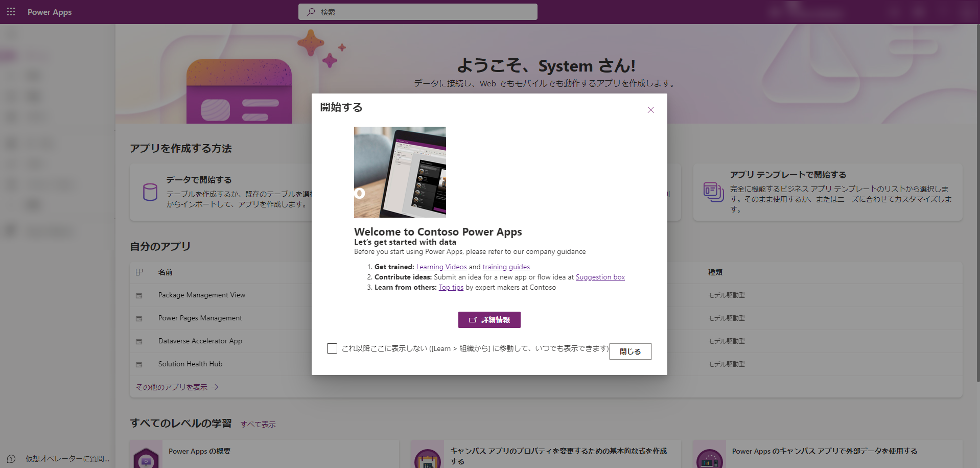980x468 pixels.
Task: Open the training guides link
Action: tap(506, 267)
